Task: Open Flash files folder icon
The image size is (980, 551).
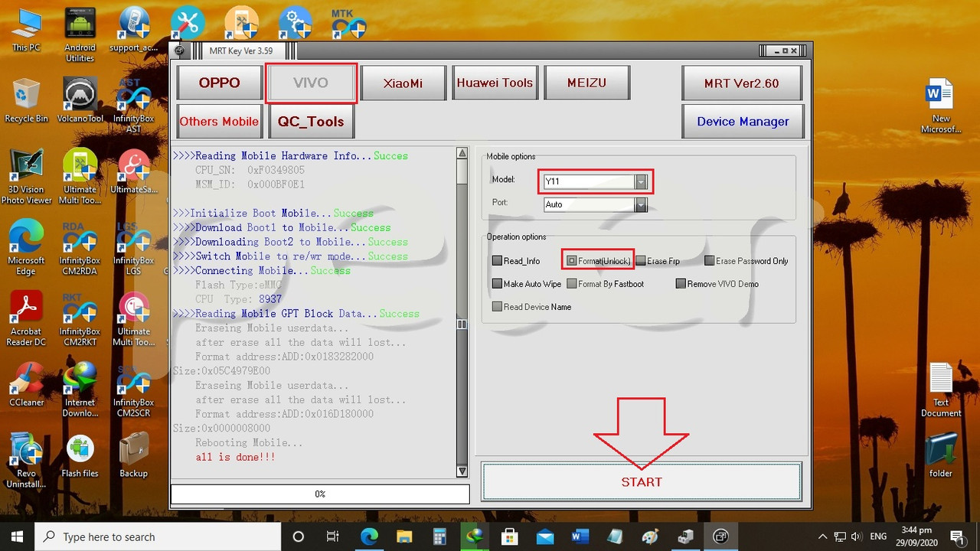Action: point(80,456)
